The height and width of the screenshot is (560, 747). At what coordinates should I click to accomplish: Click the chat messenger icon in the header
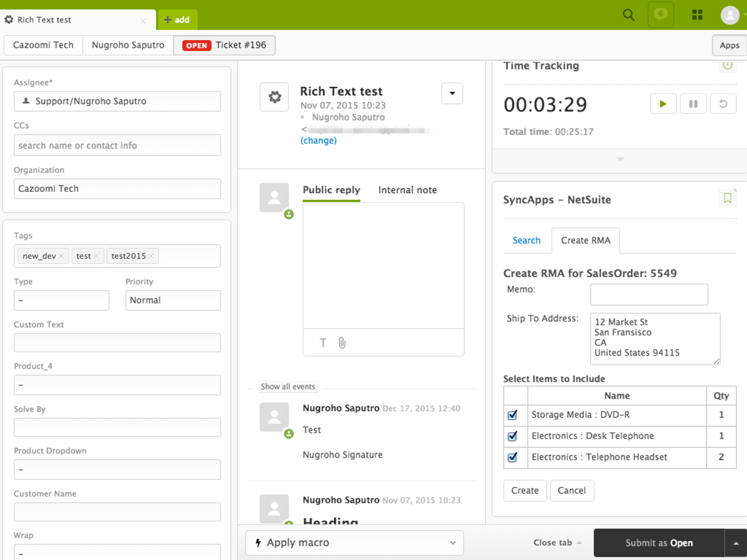[661, 15]
